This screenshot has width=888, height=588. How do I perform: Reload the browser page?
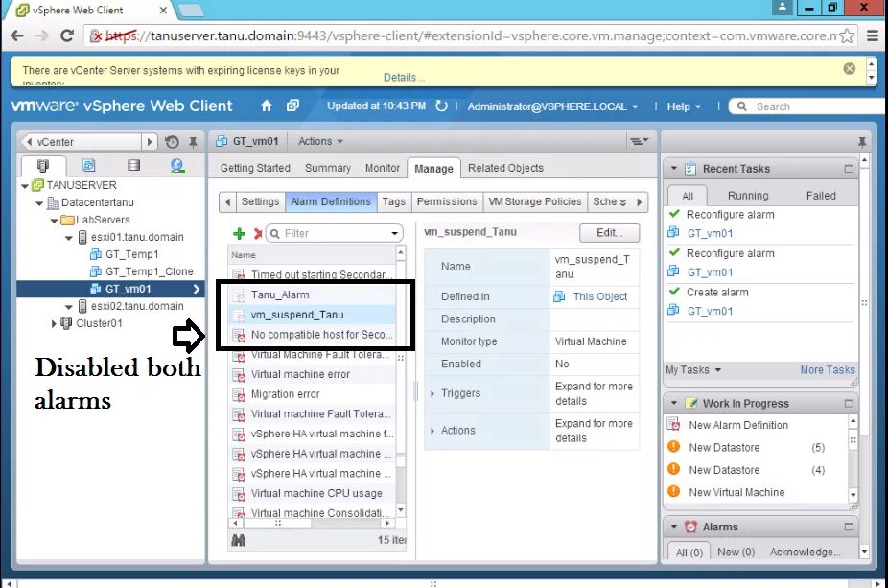click(67, 35)
